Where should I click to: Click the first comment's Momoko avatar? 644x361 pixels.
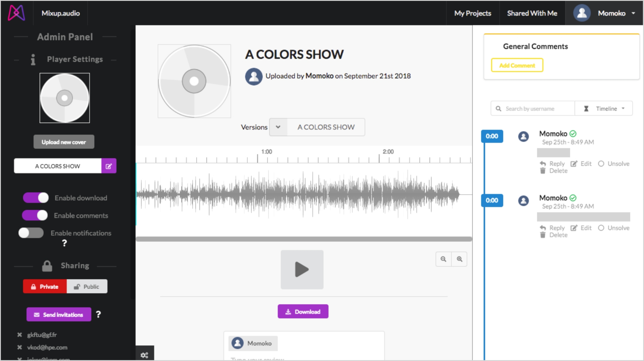523,136
